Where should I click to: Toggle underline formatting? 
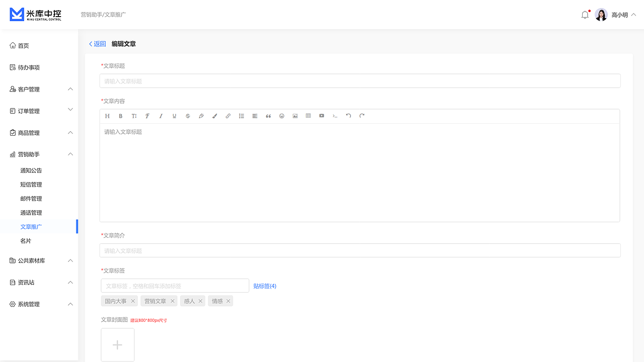[175, 116]
